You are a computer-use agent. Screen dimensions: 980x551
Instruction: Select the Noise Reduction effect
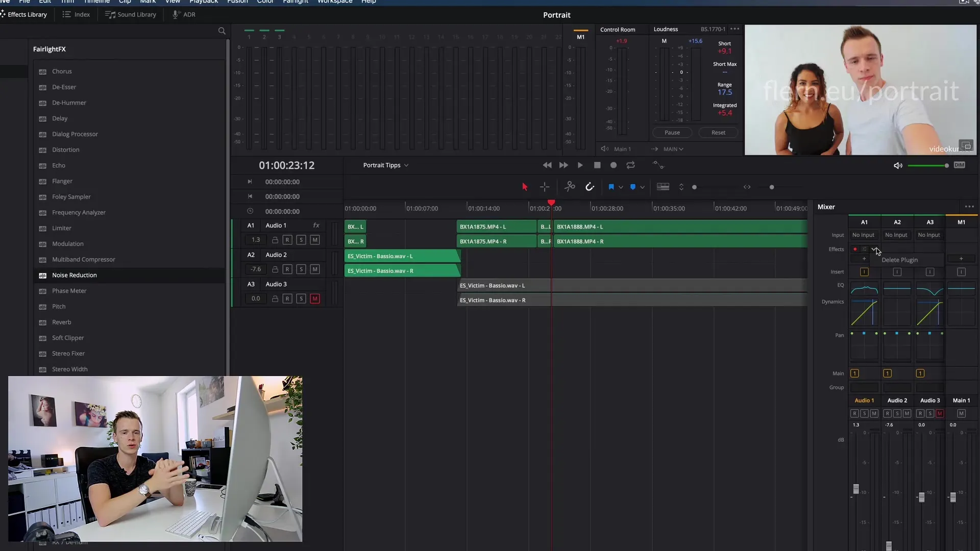point(130,275)
